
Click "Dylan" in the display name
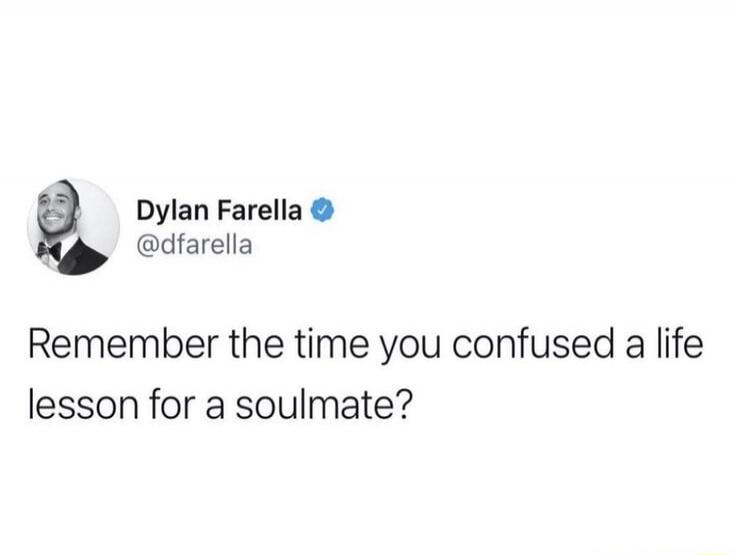point(172,212)
